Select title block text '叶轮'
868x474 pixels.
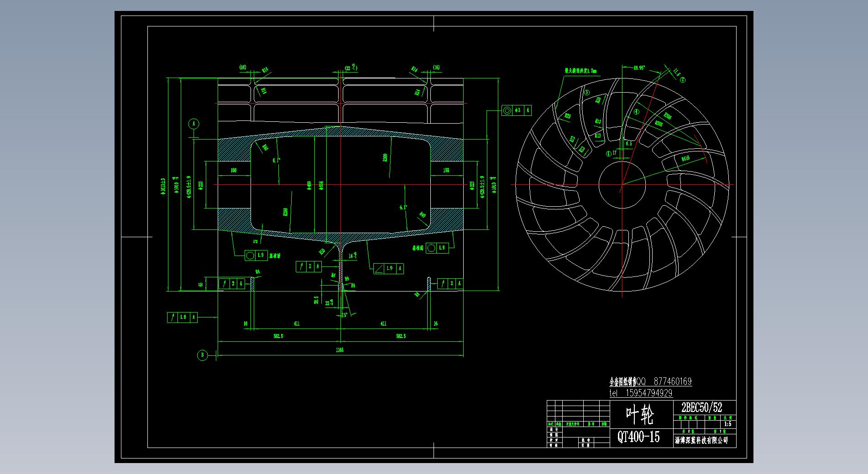pos(640,415)
